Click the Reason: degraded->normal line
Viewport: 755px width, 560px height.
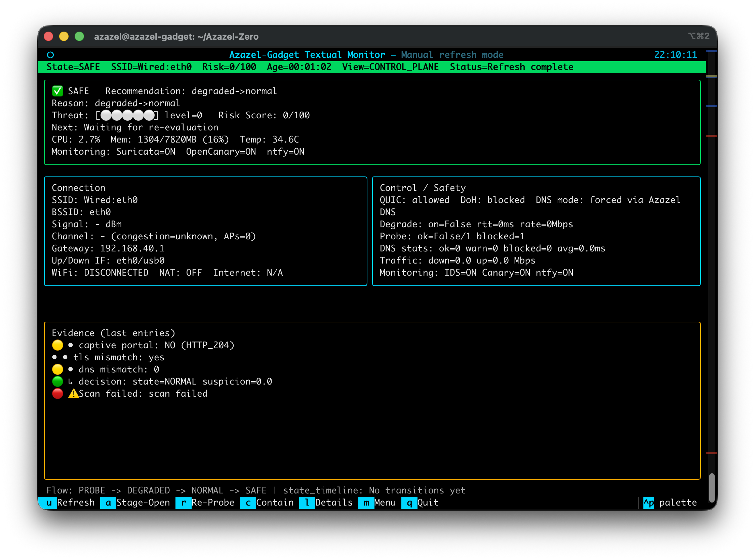pos(116,103)
